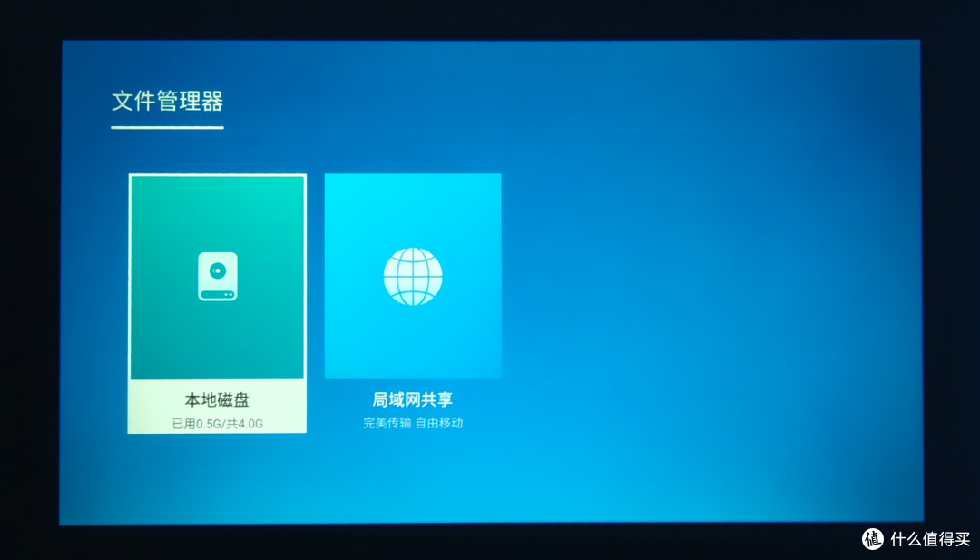Screen dimensions: 980x560
Task: Open the LAN sharing globe icon
Action: 413,276
